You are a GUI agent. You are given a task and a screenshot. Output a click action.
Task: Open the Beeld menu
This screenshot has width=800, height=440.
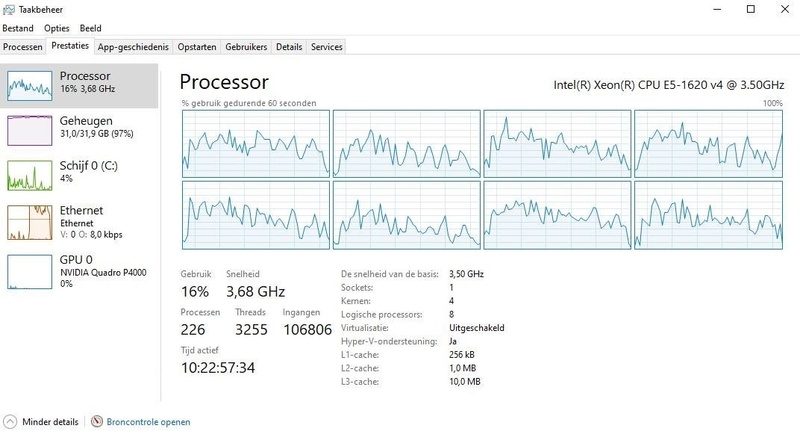coord(90,27)
